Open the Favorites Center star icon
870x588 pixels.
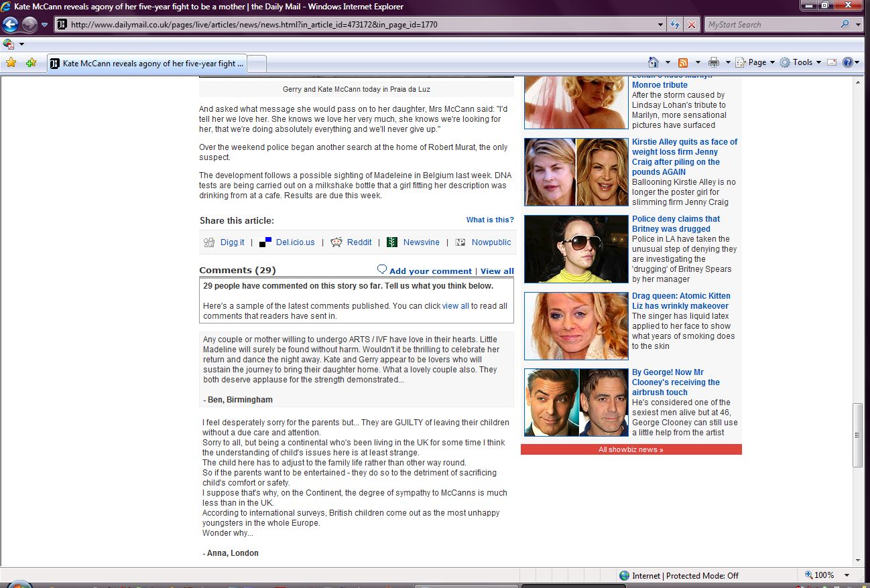(11, 63)
